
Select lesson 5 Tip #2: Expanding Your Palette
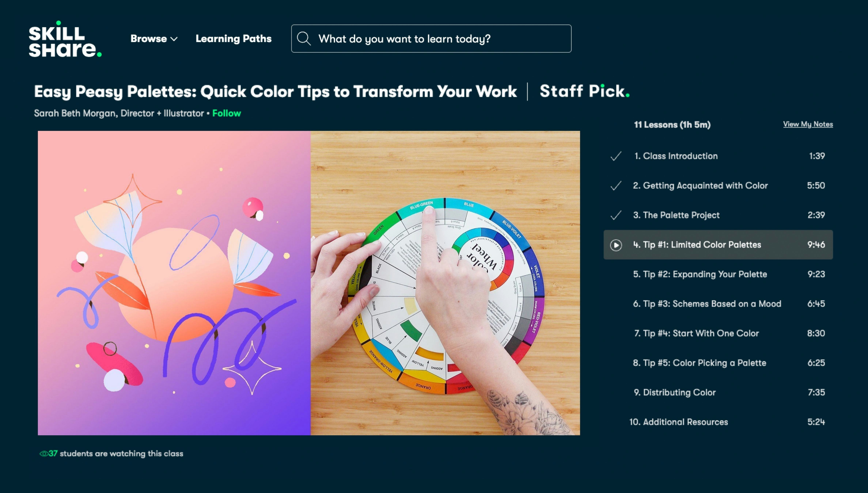[x=718, y=274]
